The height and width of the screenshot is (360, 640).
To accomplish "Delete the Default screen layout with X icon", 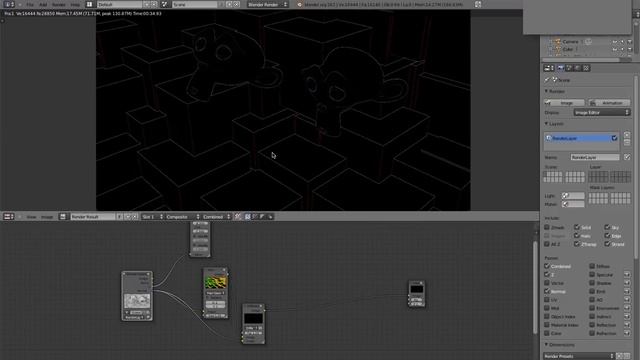I will tap(155, 4).
